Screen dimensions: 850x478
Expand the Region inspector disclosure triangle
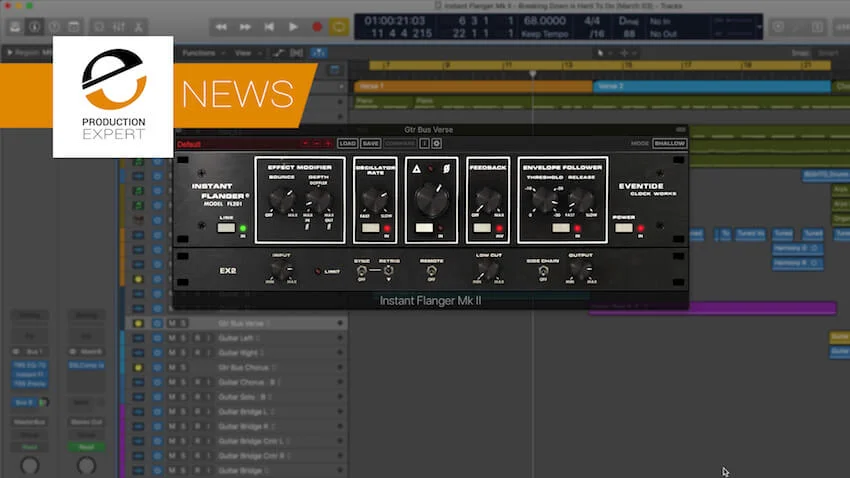[x=10, y=53]
